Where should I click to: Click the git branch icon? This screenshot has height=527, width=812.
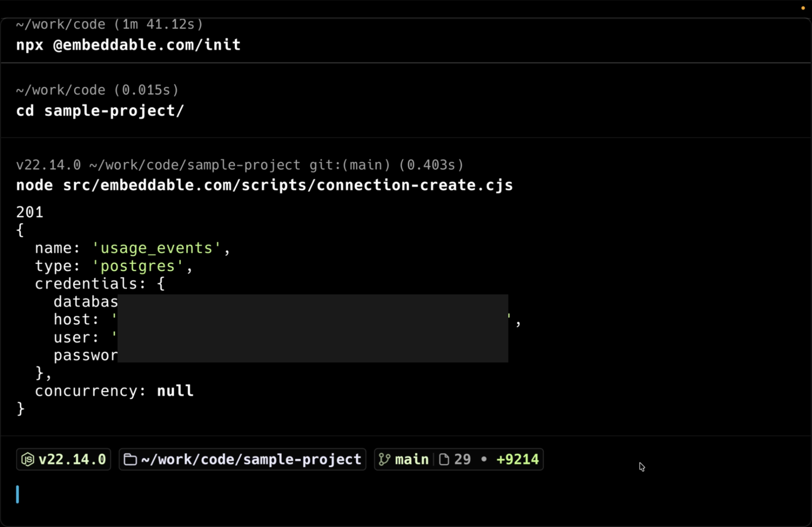(x=384, y=460)
